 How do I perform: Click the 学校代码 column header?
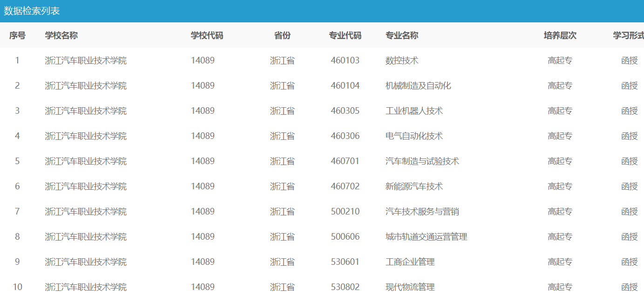tap(207, 35)
